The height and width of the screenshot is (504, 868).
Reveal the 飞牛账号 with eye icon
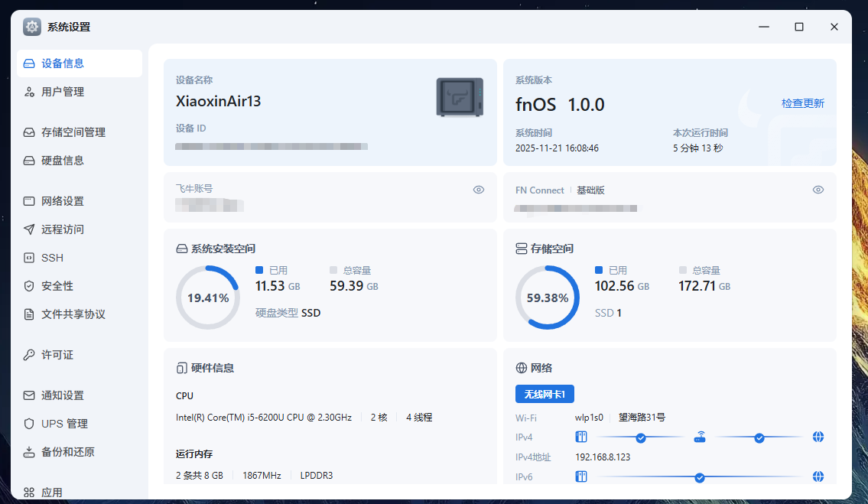[479, 190]
